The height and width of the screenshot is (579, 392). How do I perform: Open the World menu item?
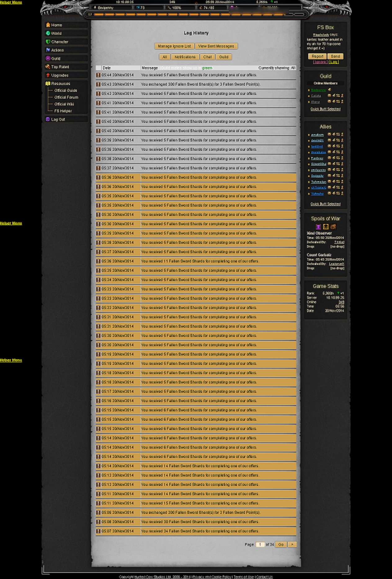pos(66,34)
